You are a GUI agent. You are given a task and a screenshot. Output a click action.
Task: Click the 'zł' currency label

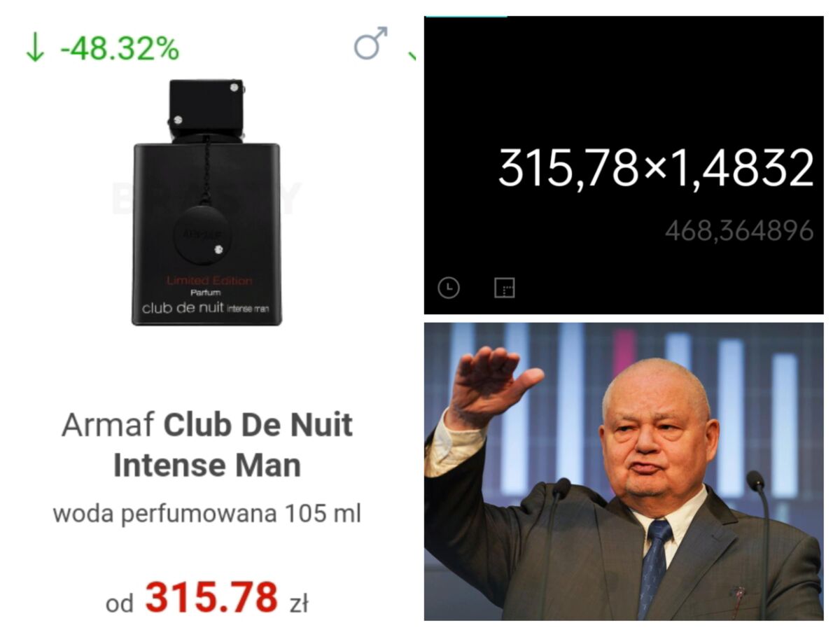click(x=299, y=603)
